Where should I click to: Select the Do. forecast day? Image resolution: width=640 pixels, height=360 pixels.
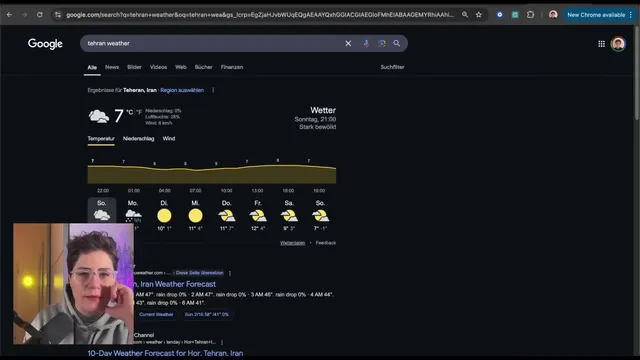227,215
